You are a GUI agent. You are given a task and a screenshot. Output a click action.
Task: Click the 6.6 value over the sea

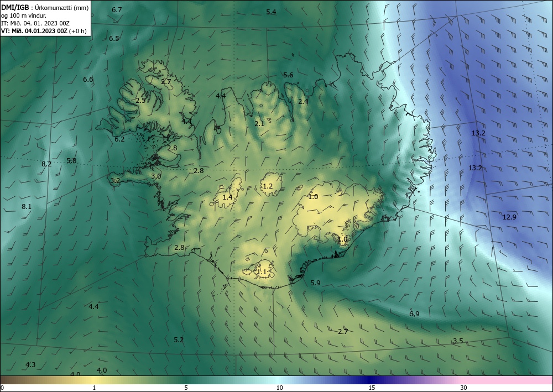coord(88,79)
